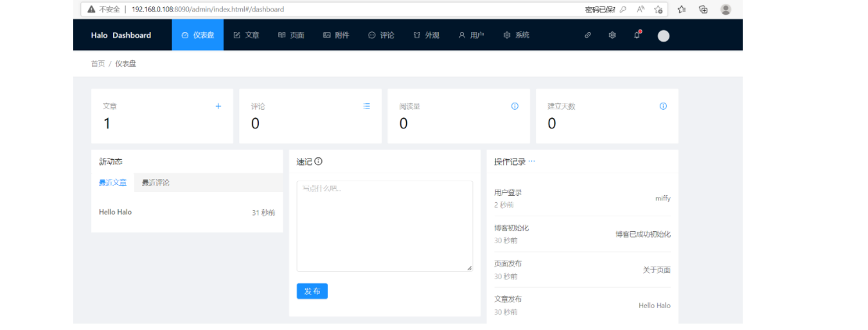Open the browser collections icon
868x330 pixels.
click(x=704, y=10)
